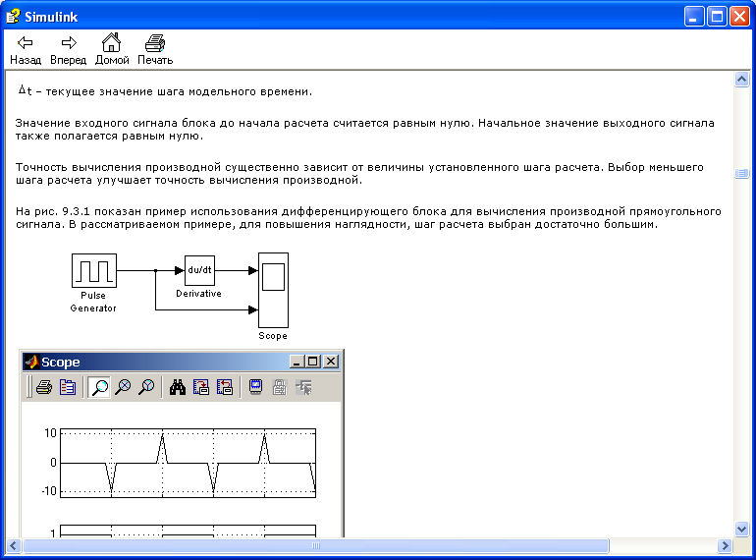The image size is (756, 560).
Task: Click the vertical scrollbar up arrow
Action: (741, 79)
